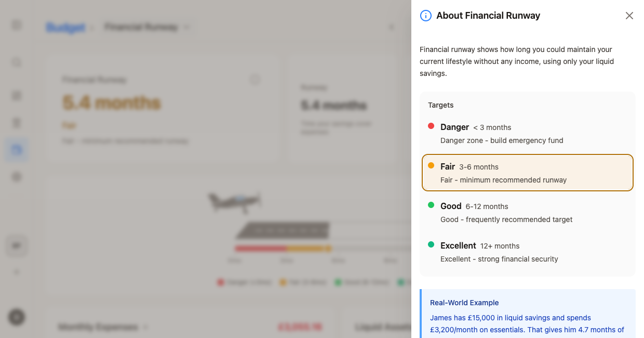644x338 pixels.
Task: Click the green Excellent status dot
Action: (x=431, y=244)
